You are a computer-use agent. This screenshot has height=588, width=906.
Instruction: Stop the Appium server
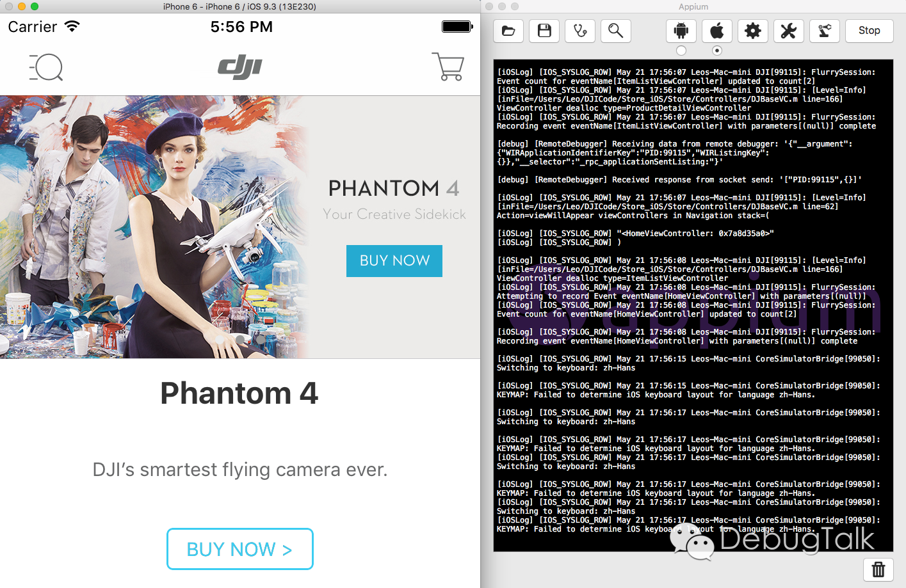[869, 31]
